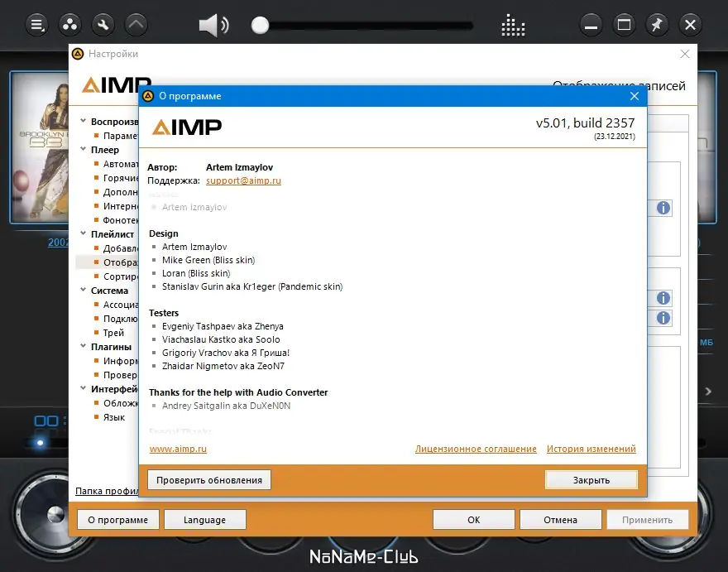Open the AIMP main menu icon
The image size is (728, 572).
36,25
